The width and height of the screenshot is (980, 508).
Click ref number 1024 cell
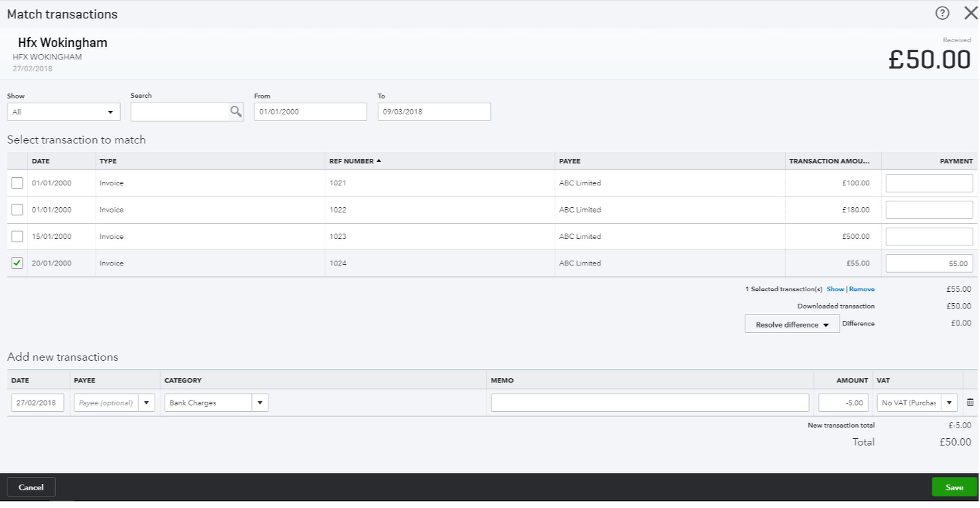pyautogui.click(x=338, y=263)
